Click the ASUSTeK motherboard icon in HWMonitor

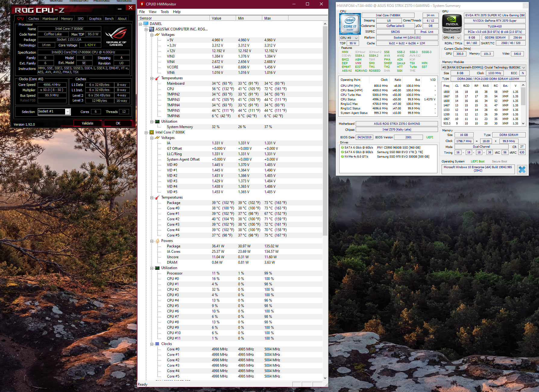[152, 29]
